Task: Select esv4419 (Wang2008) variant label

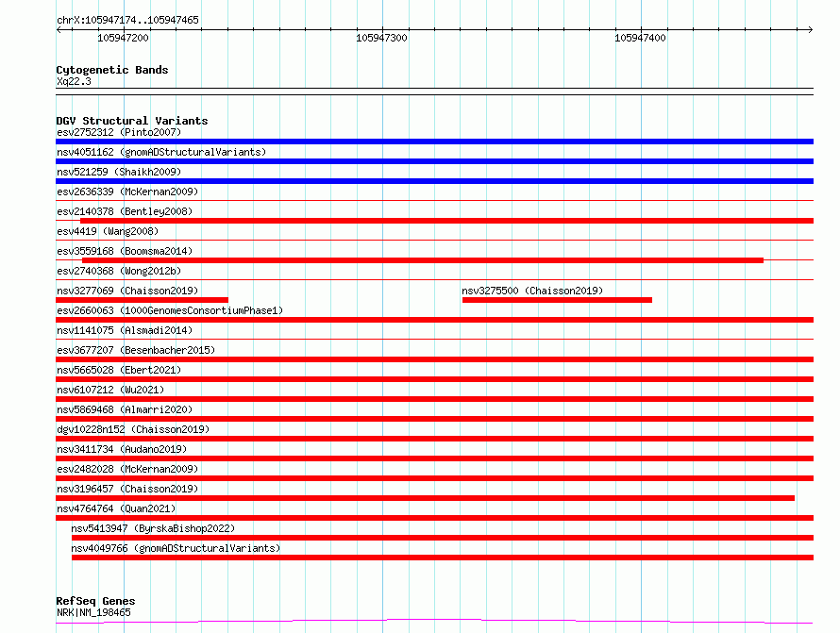Action: (108, 231)
